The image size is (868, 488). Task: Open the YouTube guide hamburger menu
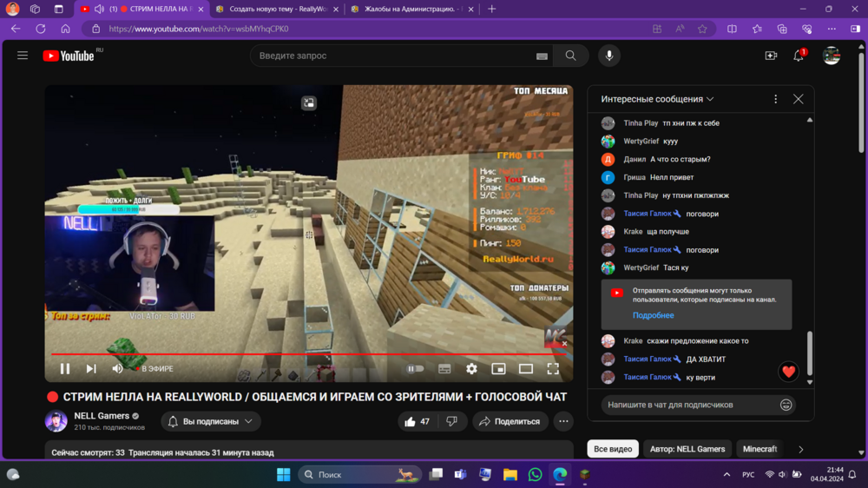click(x=23, y=56)
